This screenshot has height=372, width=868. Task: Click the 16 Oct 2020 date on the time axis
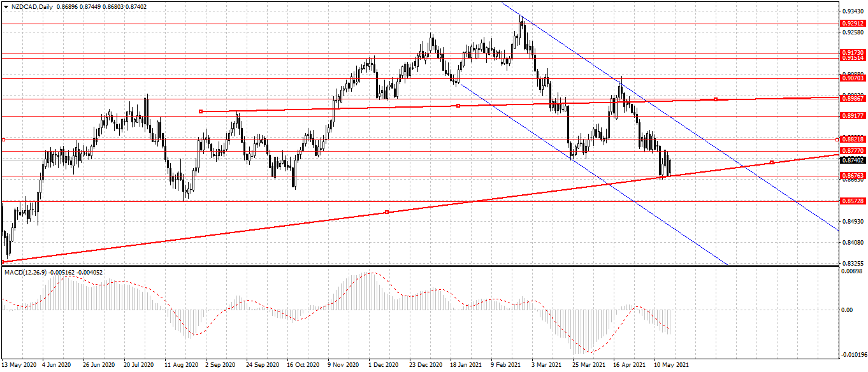point(303,366)
